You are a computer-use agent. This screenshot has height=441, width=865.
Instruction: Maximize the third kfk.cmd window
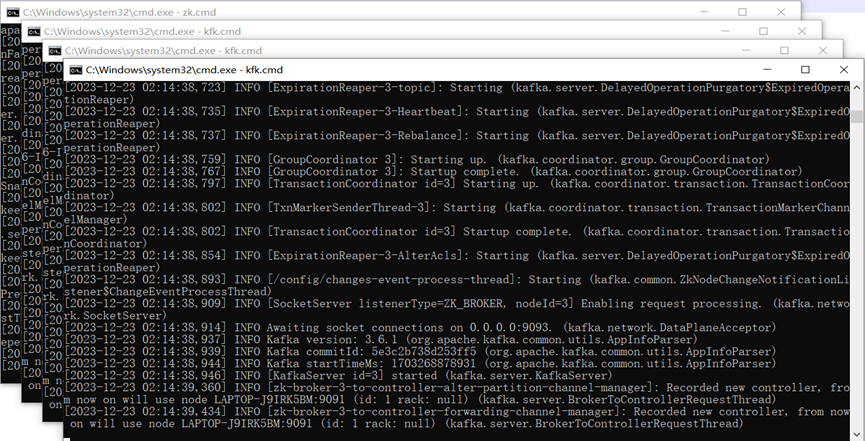point(784,50)
